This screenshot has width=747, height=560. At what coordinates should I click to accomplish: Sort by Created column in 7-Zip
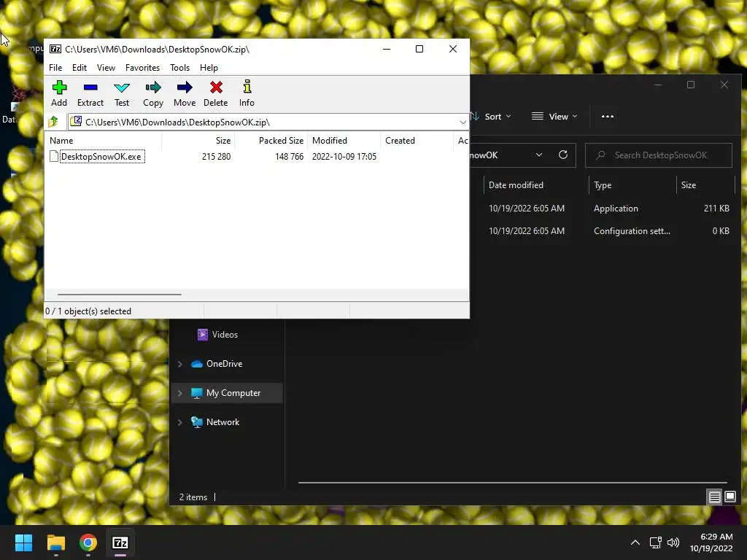point(417,141)
